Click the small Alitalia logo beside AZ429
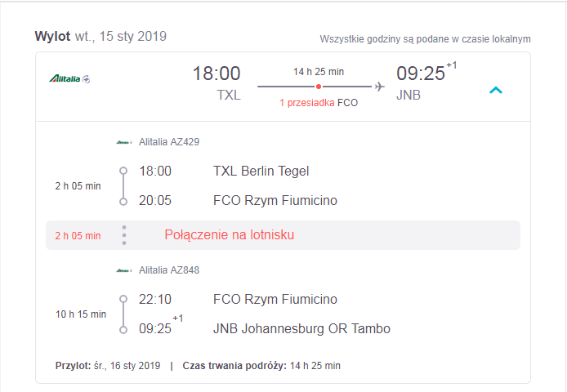Viewport: 567px width, 392px height. pos(124,142)
